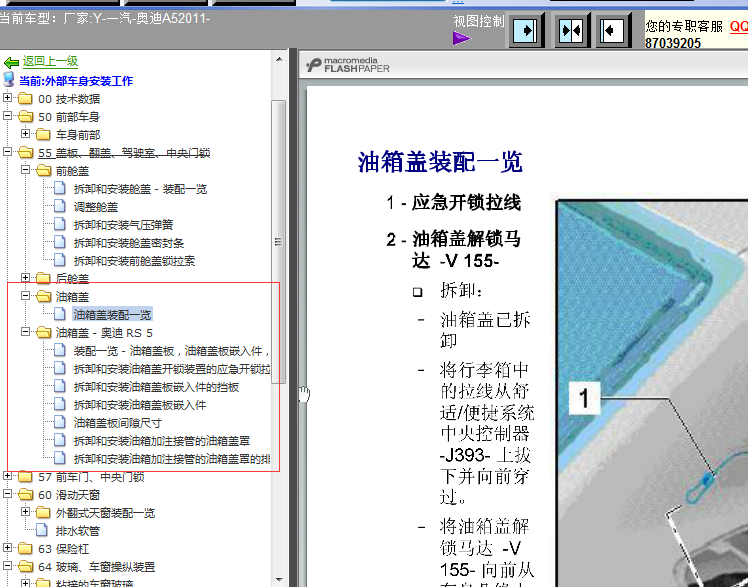Image resolution: width=748 pixels, height=587 pixels.
Task: Click the 50 前部车身 folder icon
Action: [25, 116]
